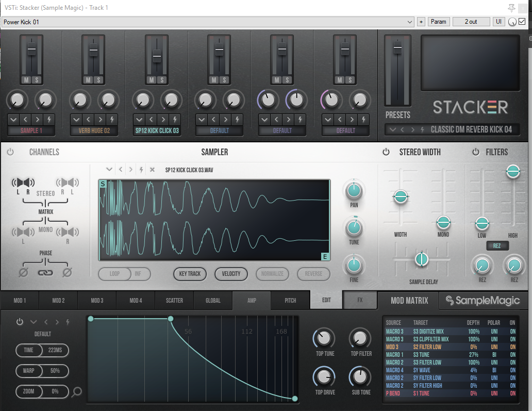Click the round knob icon next to UI button
Image resolution: width=532 pixels, height=411 pixels.
click(x=512, y=22)
